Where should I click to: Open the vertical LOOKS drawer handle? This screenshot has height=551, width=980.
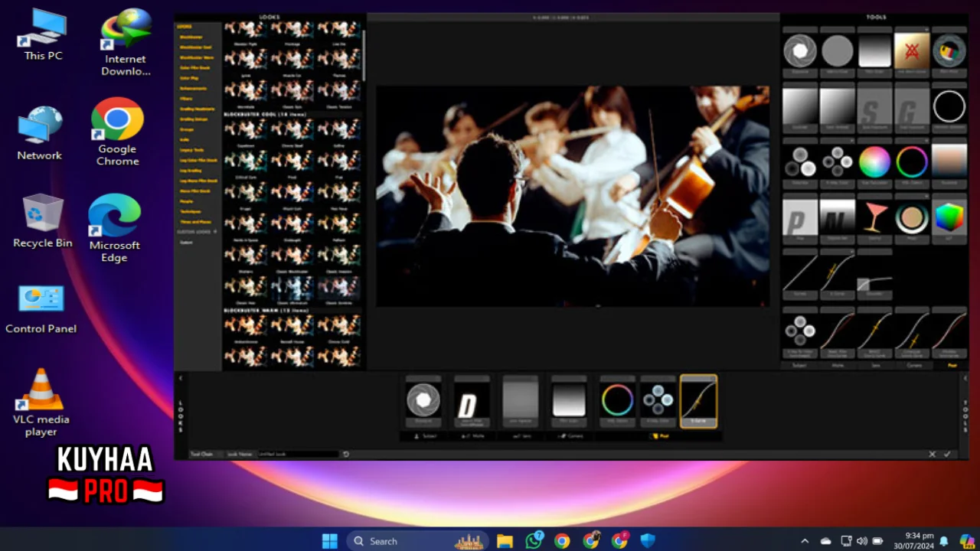click(x=181, y=416)
